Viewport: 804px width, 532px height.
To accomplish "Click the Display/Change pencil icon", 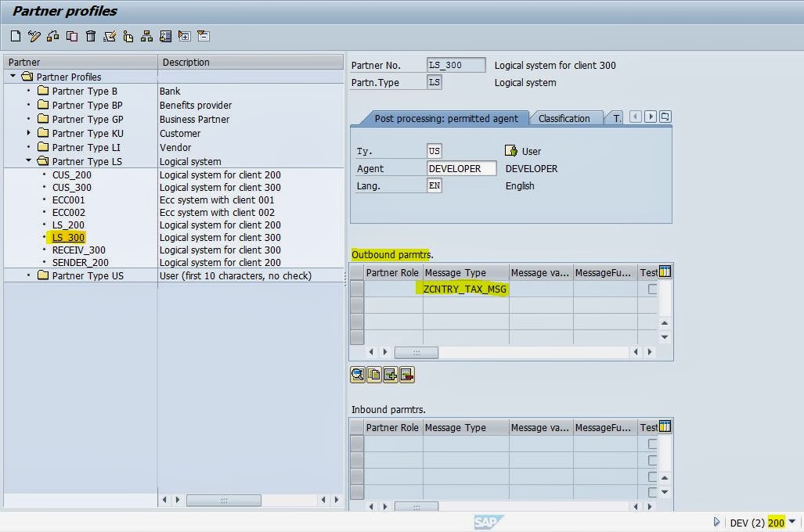I will point(33,35).
